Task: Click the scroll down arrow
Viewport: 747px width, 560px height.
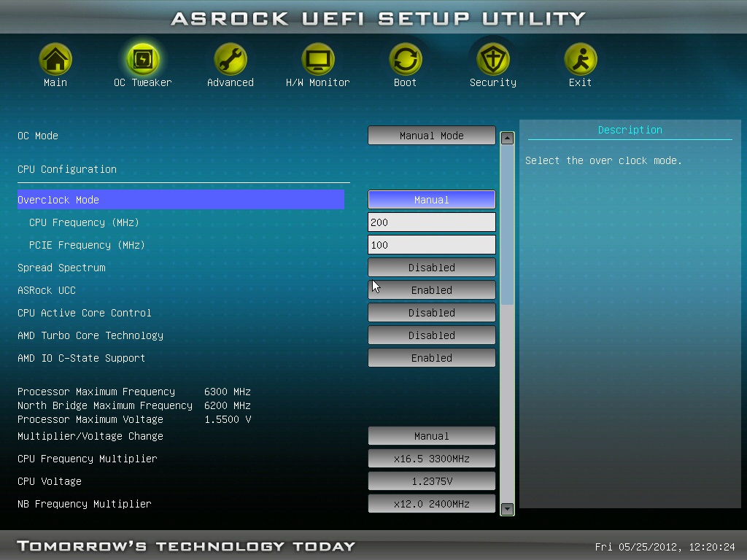Action: 508,508
